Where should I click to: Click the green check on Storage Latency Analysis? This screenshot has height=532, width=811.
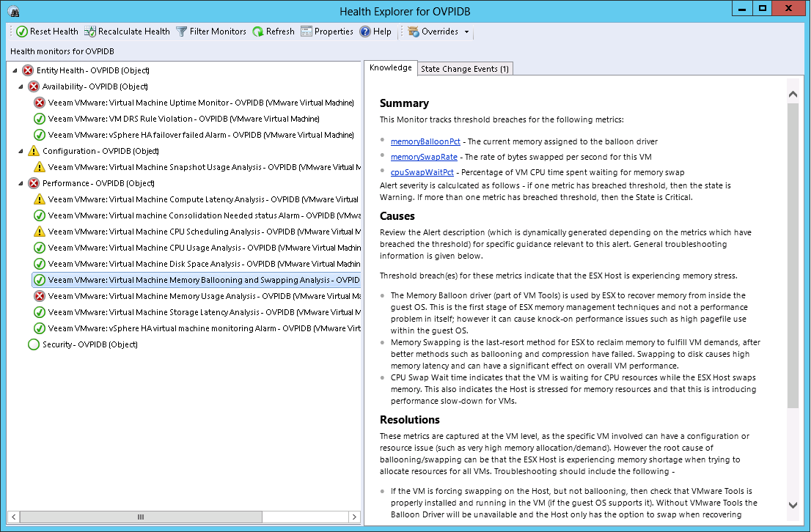pos(40,311)
